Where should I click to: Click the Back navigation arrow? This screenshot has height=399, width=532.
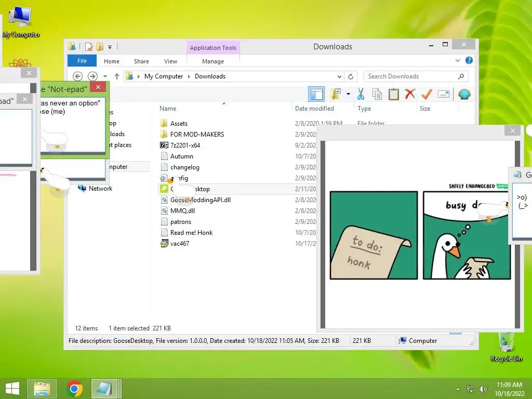click(x=78, y=76)
